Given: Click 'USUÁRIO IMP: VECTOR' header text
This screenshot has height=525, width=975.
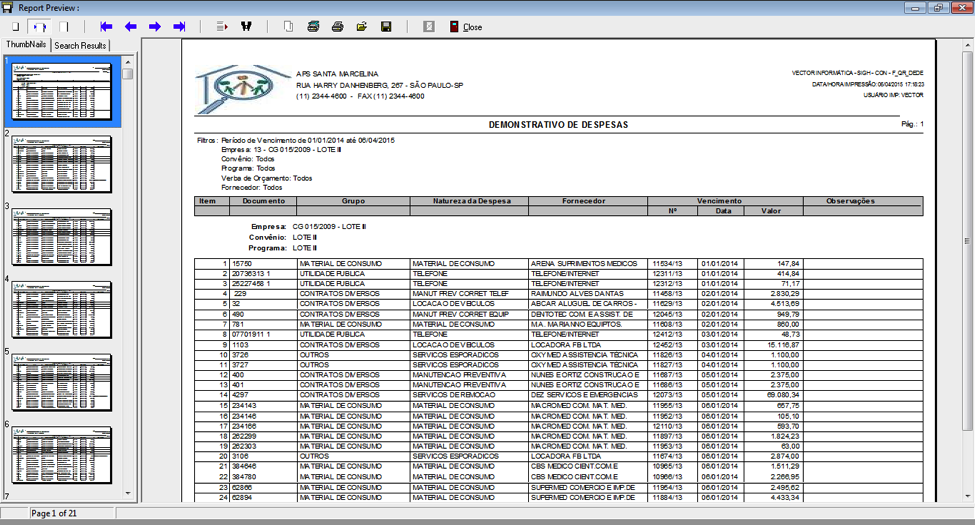Looking at the screenshot, I should [893, 95].
